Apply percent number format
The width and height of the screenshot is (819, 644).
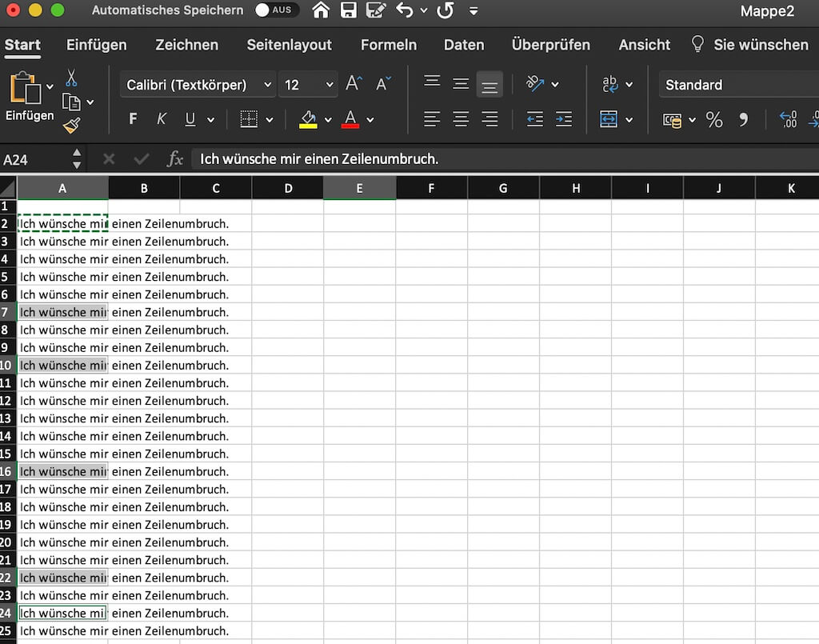[714, 120]
